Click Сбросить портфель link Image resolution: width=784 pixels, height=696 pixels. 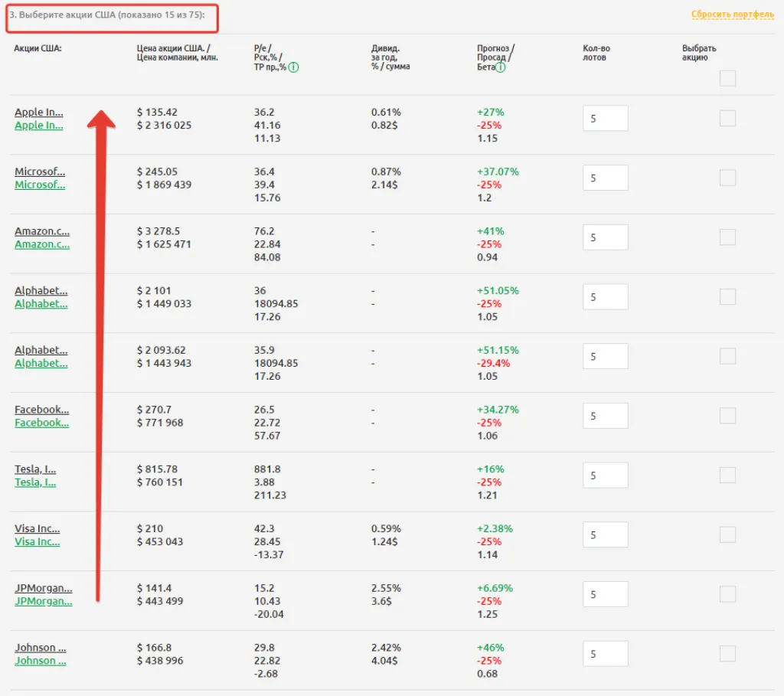732,15
